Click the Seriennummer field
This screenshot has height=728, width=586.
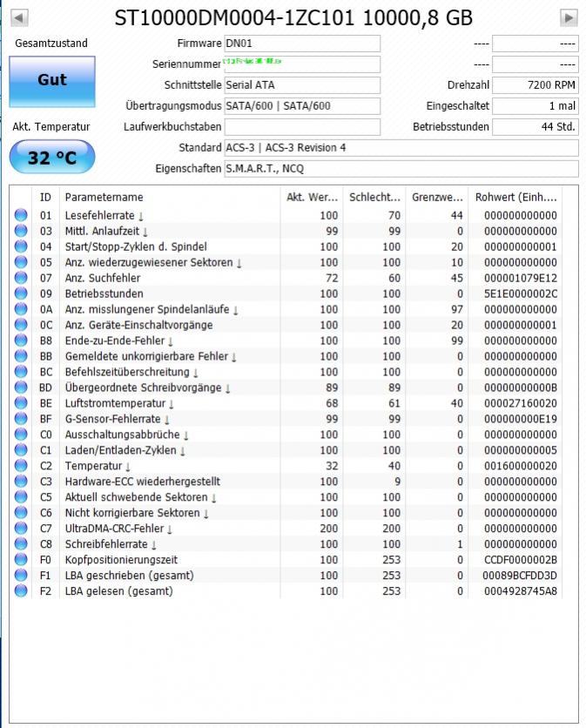pos(302,64)
